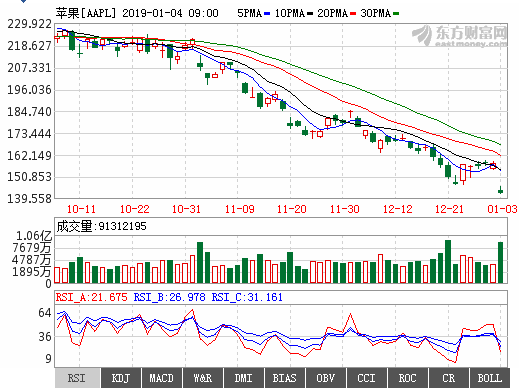Open the CR indicator tab
Image resolution: width=520 pixels, height=391 pixels.
pyautogui.click(x=449, y=378)
